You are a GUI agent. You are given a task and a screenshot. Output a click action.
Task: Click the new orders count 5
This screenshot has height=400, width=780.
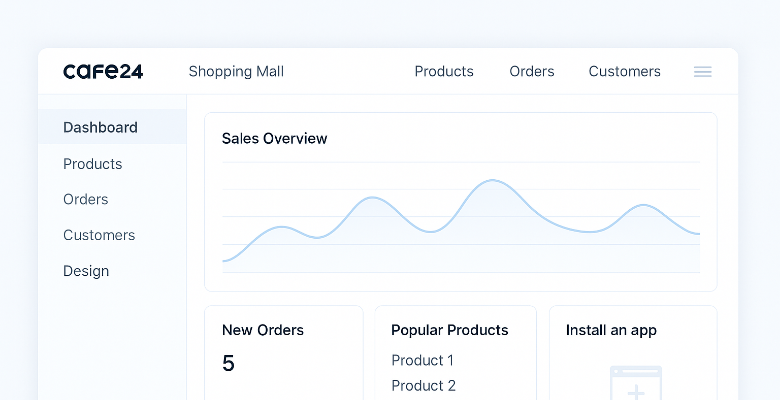[228, 363]
